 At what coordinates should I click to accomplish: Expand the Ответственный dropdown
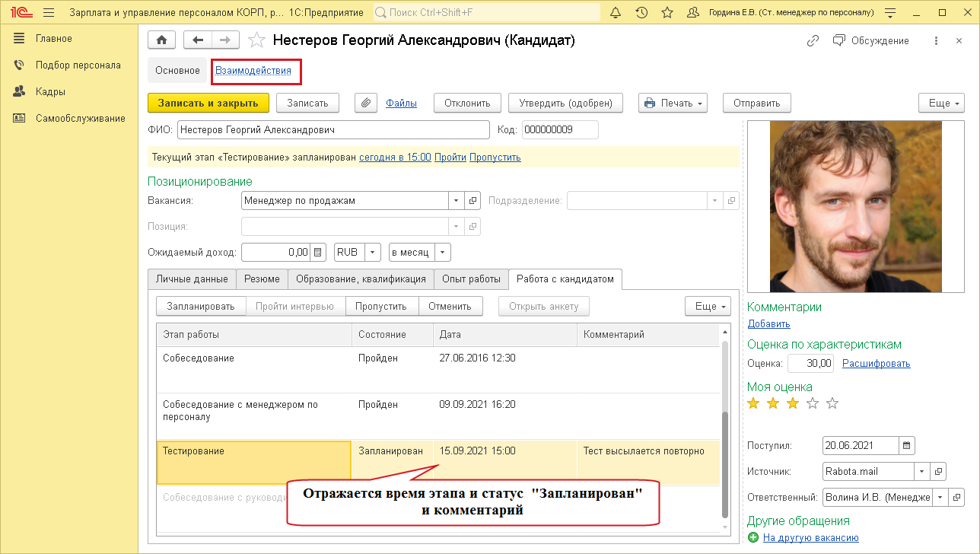point(938,497)
